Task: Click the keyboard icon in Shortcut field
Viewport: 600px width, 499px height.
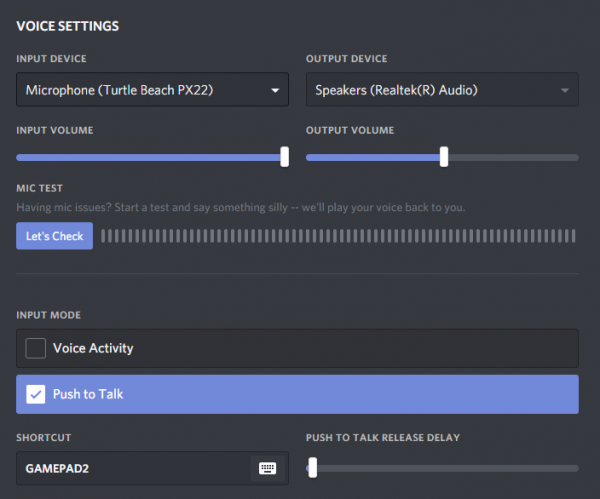Action: pos(267,468)
